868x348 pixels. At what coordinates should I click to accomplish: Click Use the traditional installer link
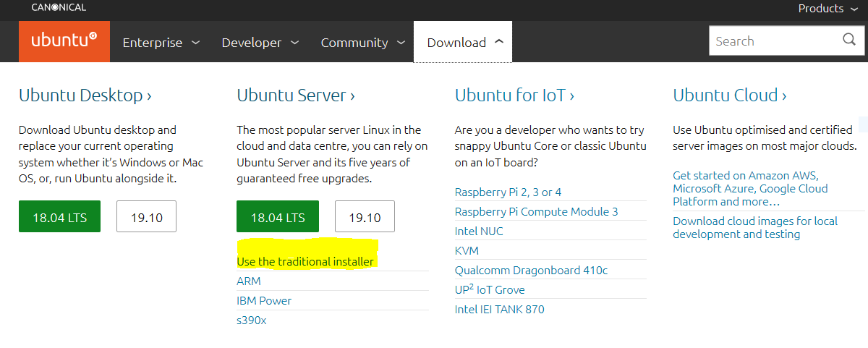tap(305, 261)
